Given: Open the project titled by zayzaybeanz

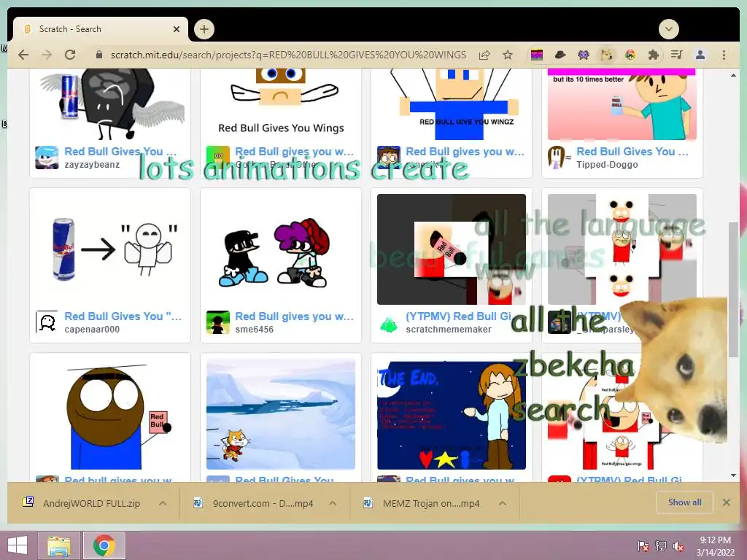Looking at the screenshot, I should pyautogui.click(x=120, y=152).
